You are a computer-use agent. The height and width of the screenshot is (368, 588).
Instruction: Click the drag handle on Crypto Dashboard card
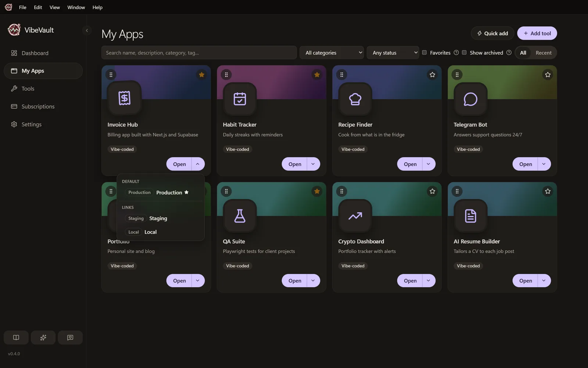342,191
